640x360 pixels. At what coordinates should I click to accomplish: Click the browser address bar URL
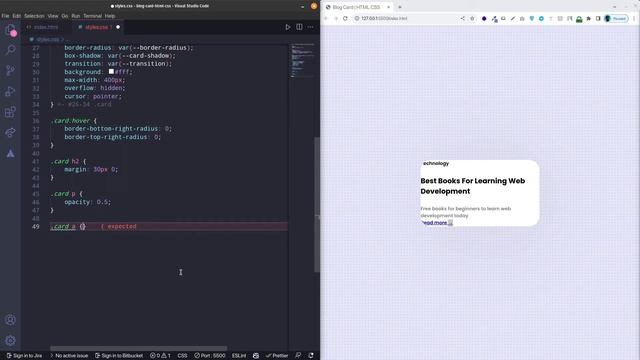[384, 18]
